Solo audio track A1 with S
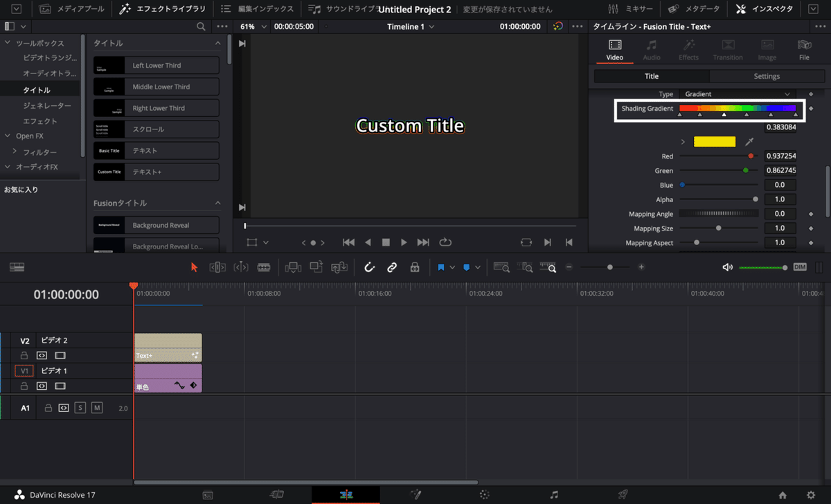Image resolution: width=831 pixels, height=504 pixels. click(80, 408)
